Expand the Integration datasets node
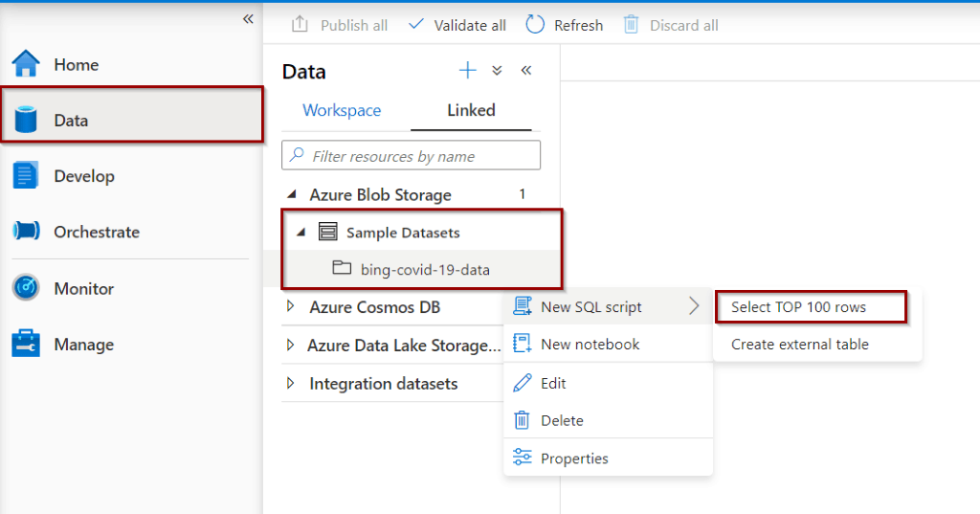 pyautogui.click(x=290, y=383)
